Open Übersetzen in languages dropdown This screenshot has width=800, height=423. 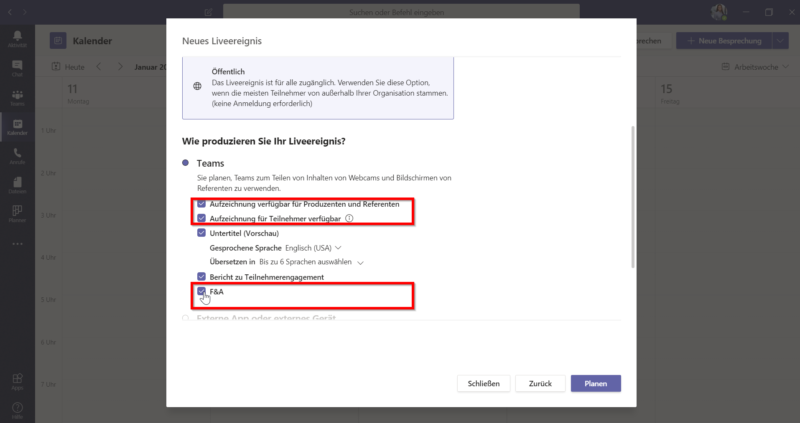[x=311, y=262]
